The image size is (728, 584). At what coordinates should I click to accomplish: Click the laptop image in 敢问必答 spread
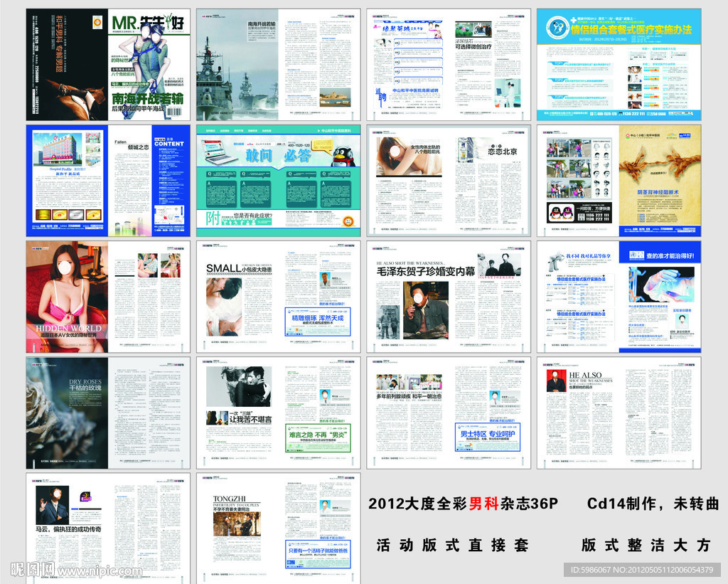[x=221, y=152]
